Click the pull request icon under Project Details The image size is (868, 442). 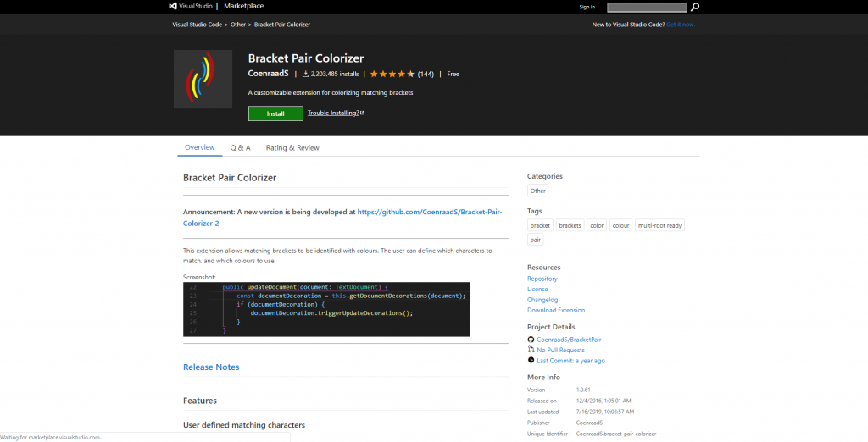[x=531, y=350]
